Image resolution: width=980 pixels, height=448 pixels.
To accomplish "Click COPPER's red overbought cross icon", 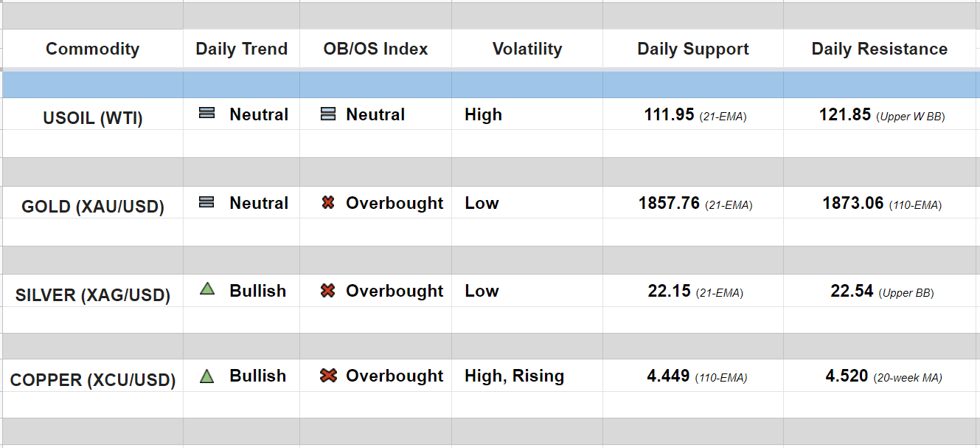I will point(328,376).
